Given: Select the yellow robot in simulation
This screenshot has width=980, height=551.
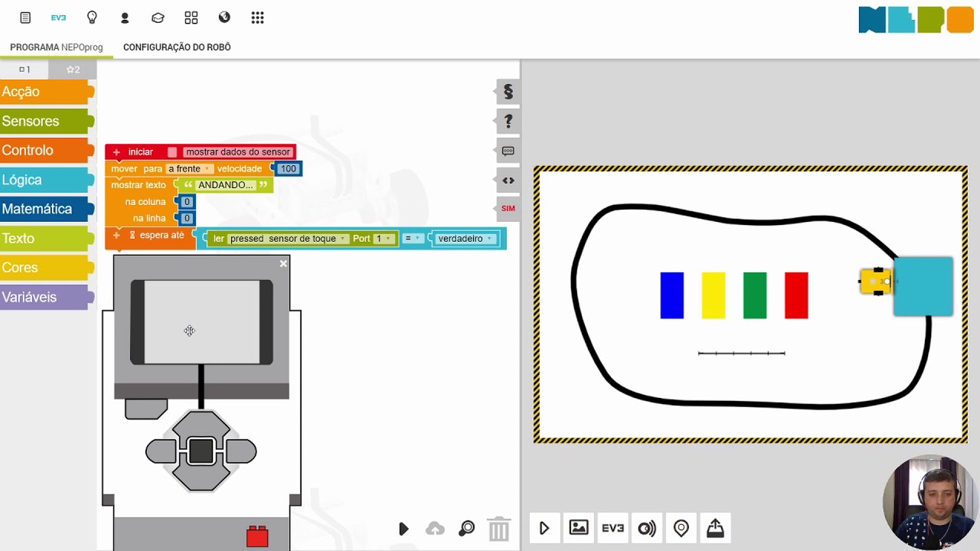Looking at the screenshot, I should tap(876, 282).
